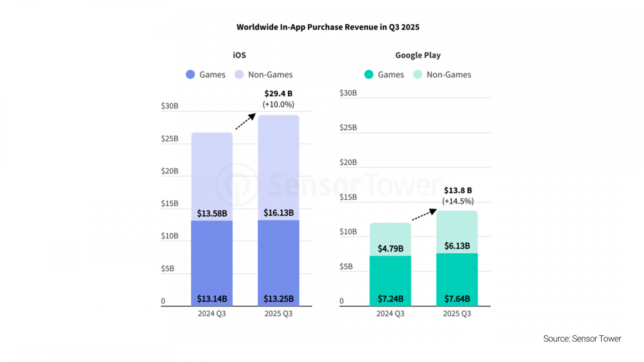Select the Google Play Non-Games legend marker

click(418, 74)
